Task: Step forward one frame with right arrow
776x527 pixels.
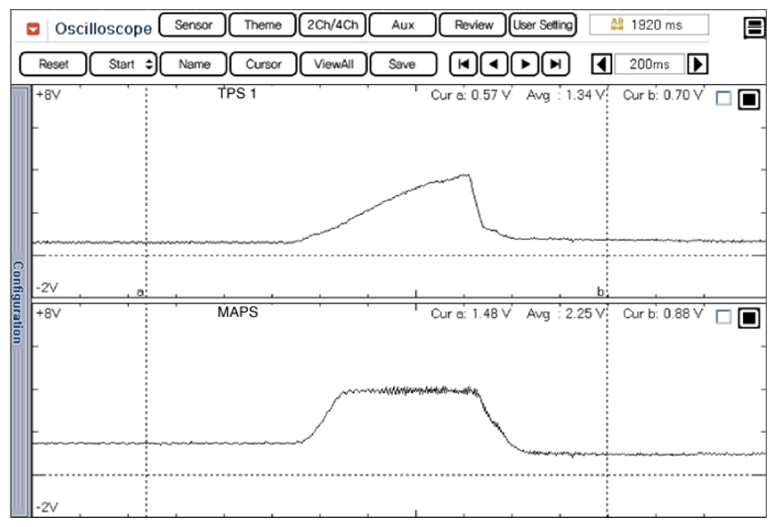Action: point(524,64)
